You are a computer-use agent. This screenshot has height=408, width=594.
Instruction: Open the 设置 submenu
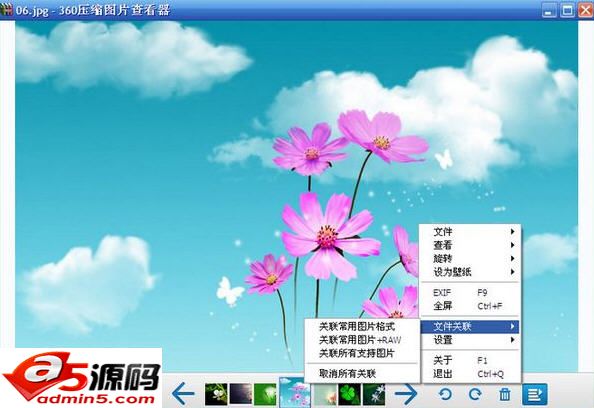point(470,340)
